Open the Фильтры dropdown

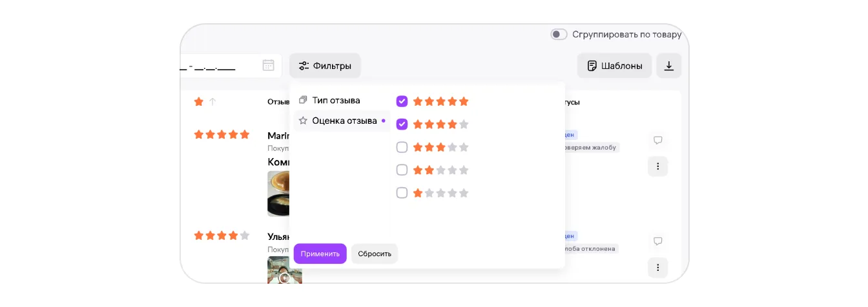click(325, 66)
